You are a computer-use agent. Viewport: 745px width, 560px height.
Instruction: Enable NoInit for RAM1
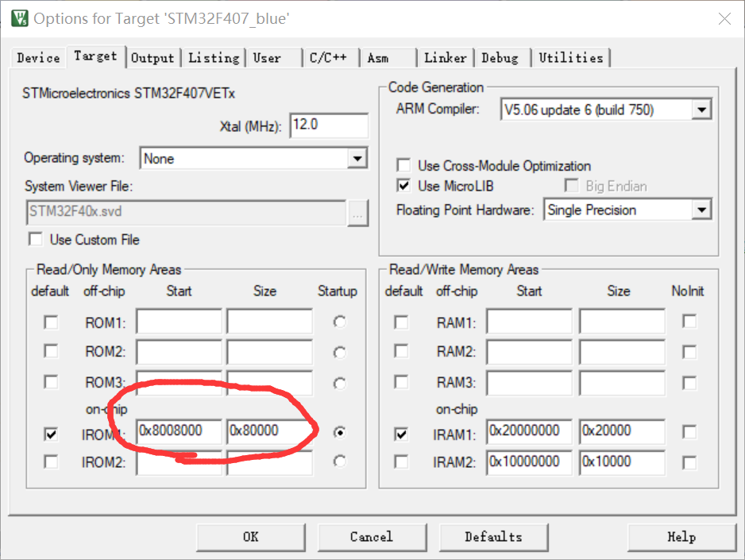tap(689, 322)
